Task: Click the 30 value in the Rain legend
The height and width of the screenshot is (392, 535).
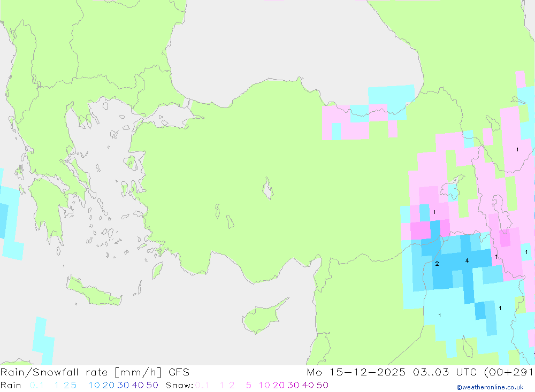Action: pos(123,385)
